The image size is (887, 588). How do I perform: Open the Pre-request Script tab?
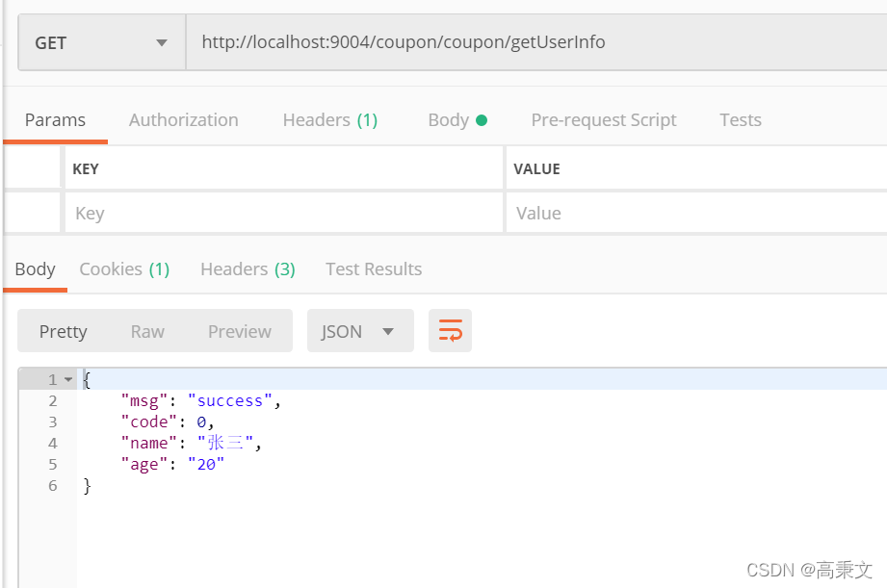604,120
